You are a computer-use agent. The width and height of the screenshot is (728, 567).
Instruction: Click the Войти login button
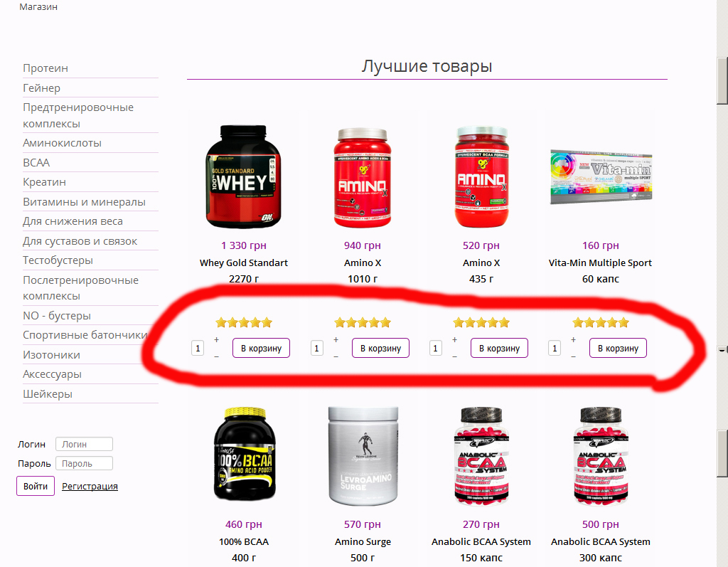pos(36,486)
